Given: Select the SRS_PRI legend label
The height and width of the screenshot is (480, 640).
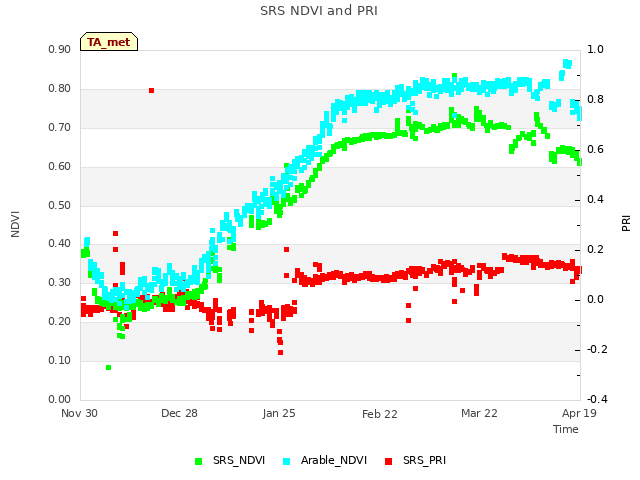Looking at the screenshot, I should (x=424, y=460).
